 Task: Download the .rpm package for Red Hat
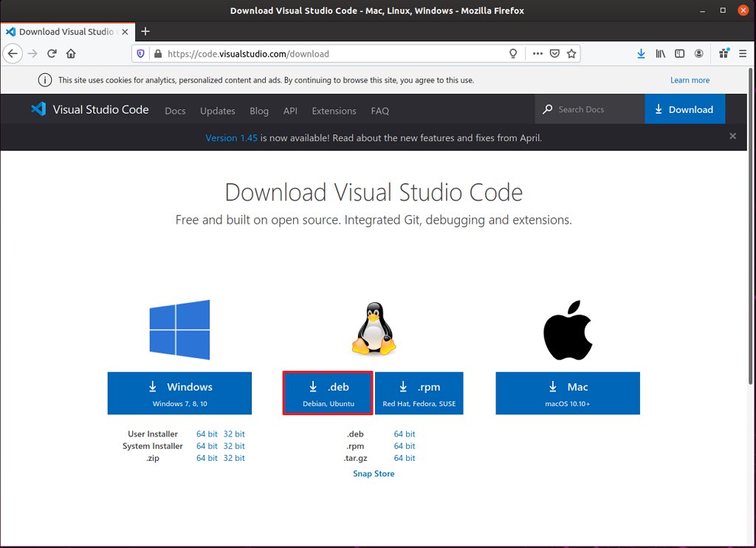(x=419, y=393)
